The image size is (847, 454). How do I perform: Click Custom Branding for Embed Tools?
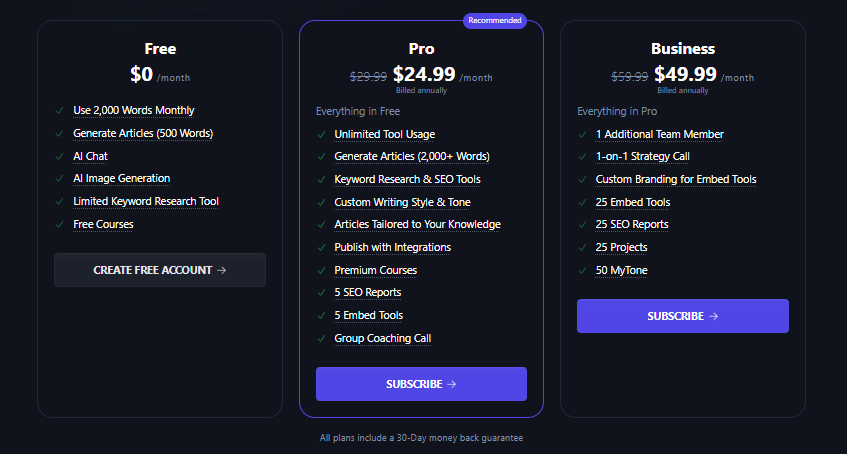[676, 179]
